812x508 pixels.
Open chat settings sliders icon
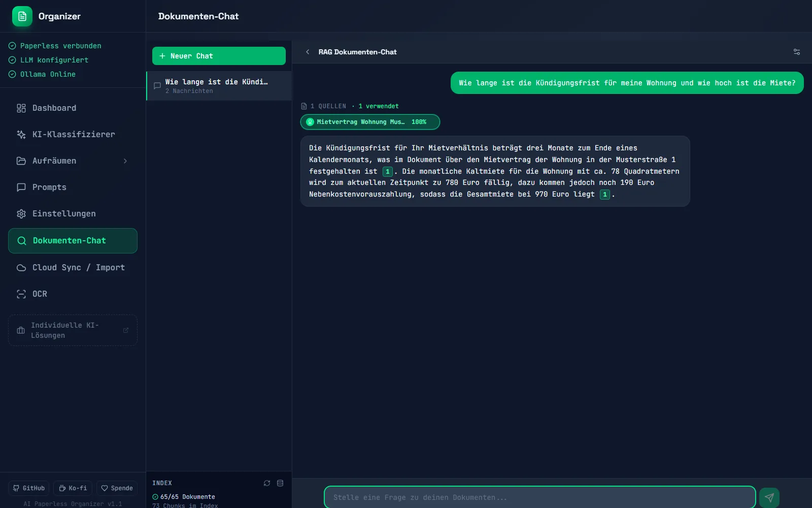797,52
